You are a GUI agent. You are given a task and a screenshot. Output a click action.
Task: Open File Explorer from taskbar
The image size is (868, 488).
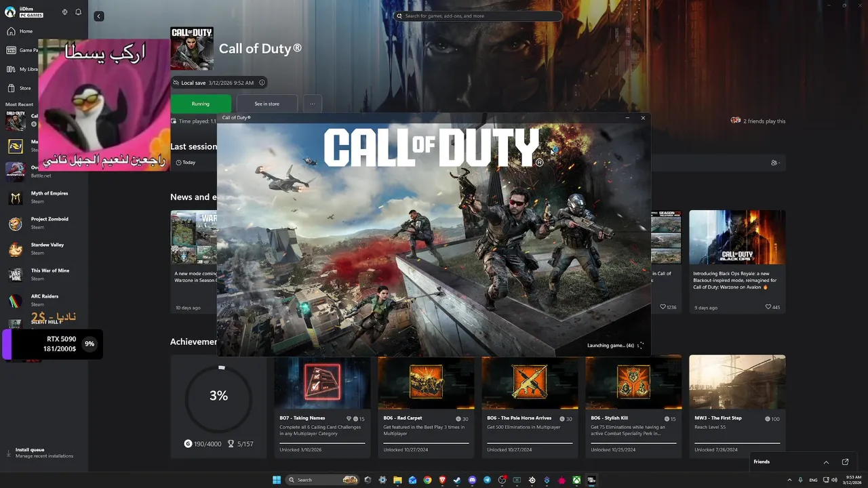pos(397,480)
